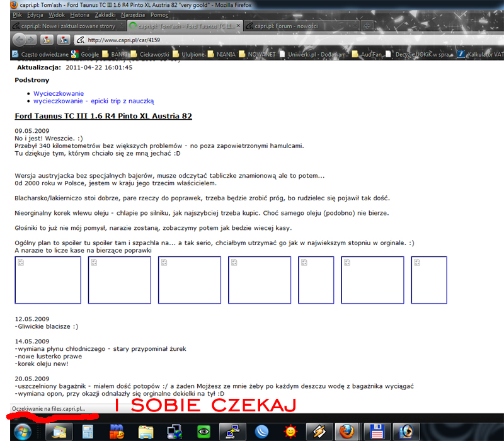Open a new tab with the plus button

[367, 26]
